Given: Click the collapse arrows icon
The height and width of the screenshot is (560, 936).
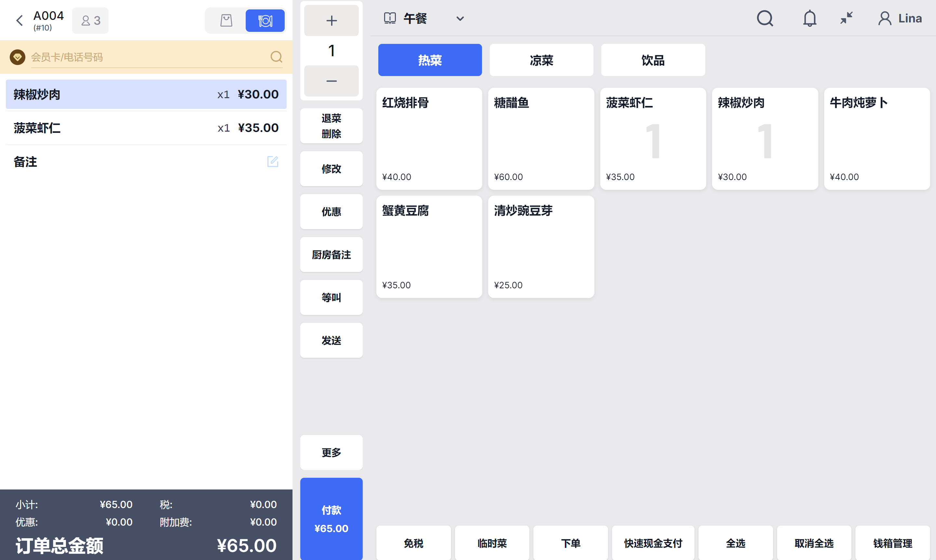Looking at the screenshot, I should pyautogui.click(x=846, y=18).
